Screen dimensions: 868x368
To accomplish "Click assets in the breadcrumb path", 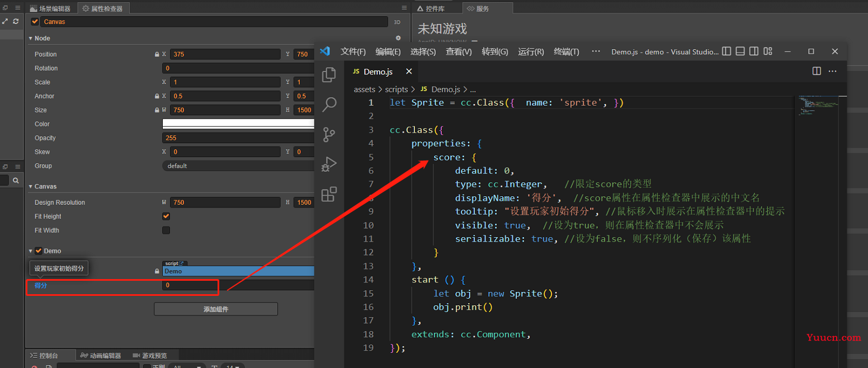I will (365, 89).
